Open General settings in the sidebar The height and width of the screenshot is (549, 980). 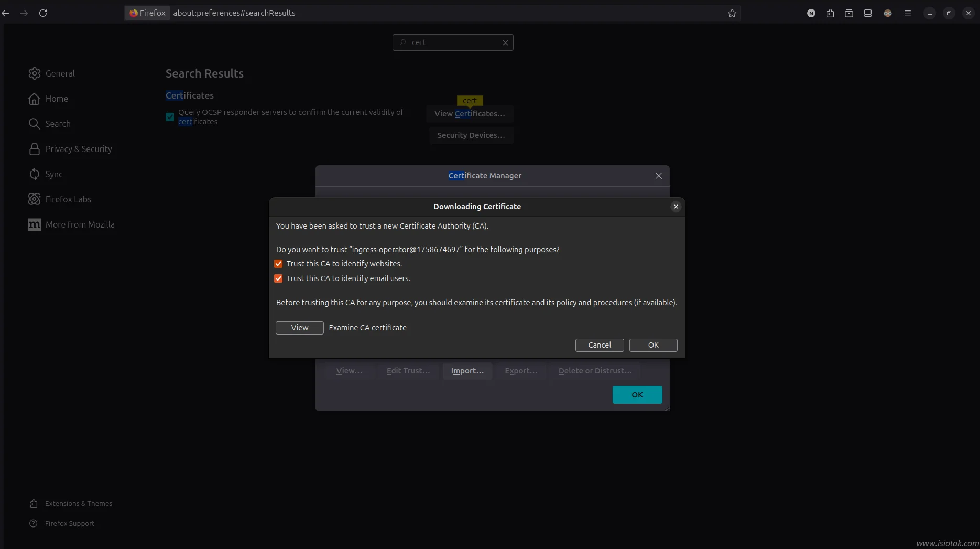pos(52,73)
